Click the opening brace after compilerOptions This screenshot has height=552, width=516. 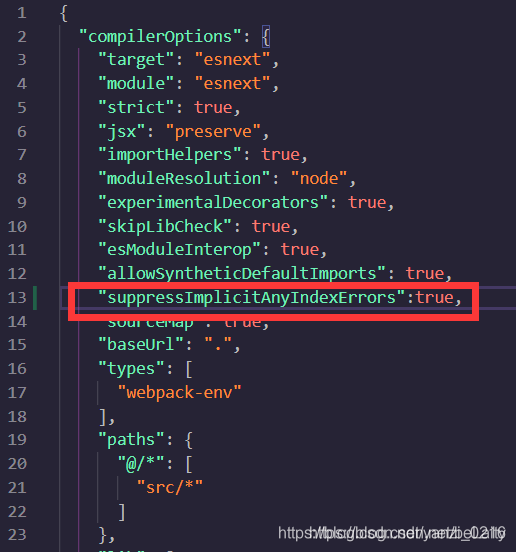point(266,37)
